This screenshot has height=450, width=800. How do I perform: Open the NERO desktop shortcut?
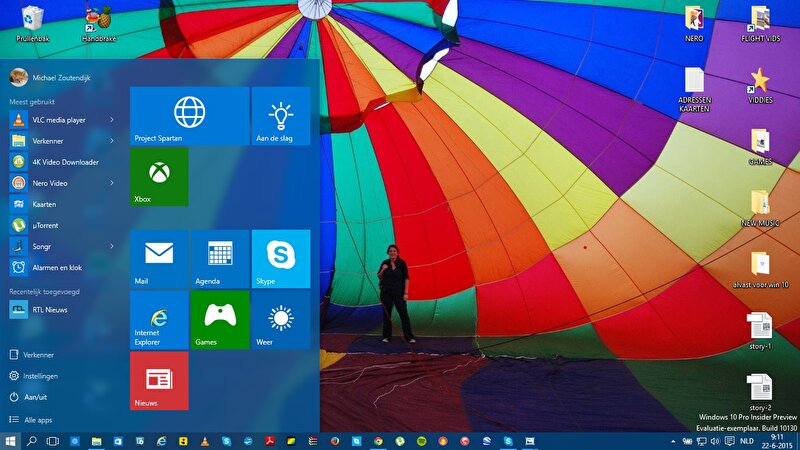coord(694,23)
